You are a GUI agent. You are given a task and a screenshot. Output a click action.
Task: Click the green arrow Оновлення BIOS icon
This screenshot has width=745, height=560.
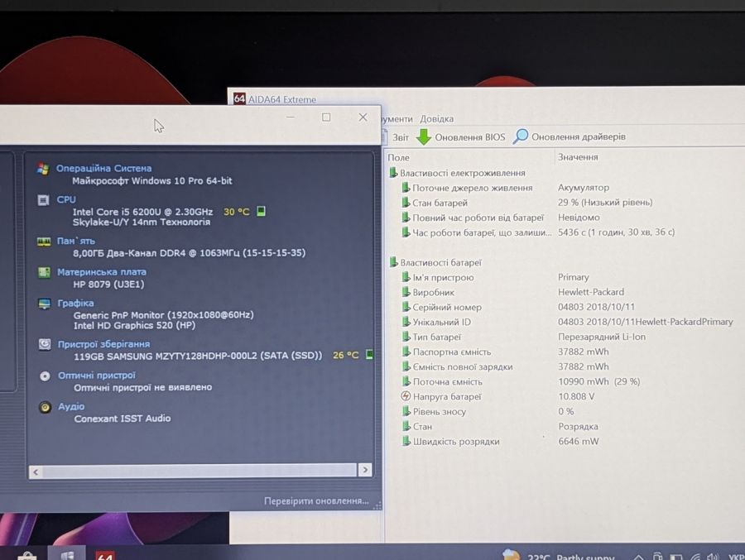[x=423, y=136]
